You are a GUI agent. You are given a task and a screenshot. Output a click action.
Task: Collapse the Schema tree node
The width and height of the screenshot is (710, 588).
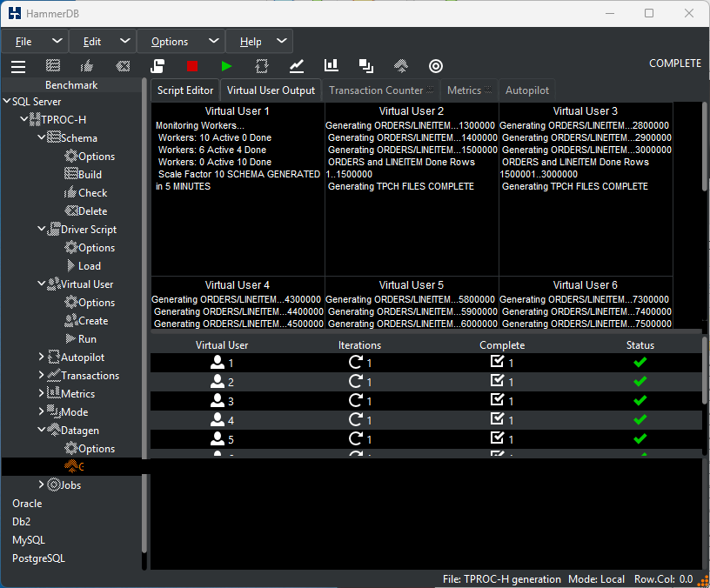click(41, 137)
